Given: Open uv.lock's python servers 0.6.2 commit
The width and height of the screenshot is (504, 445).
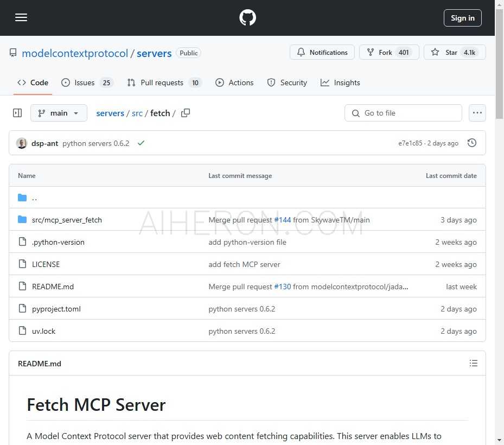Looking at the screenshot, I should click(x=242, y=331).
